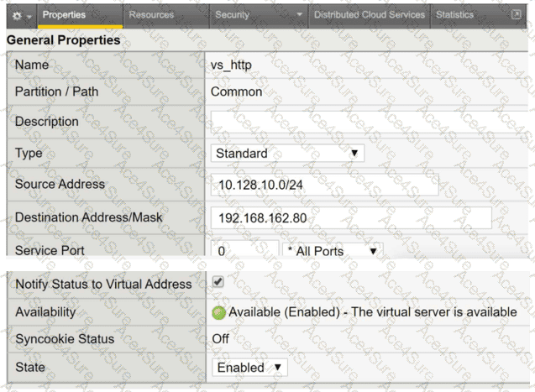Switch to the Properties tab
Screen dimensions: 535x392
(x=64, y=15)
